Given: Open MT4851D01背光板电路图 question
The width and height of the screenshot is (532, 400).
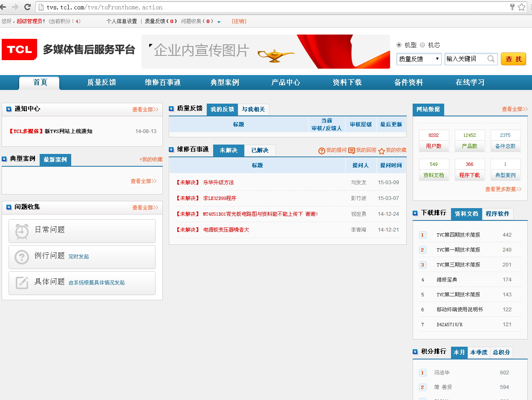Looking at the screenshot, I should pyautogui.click(x=260, y=214).
